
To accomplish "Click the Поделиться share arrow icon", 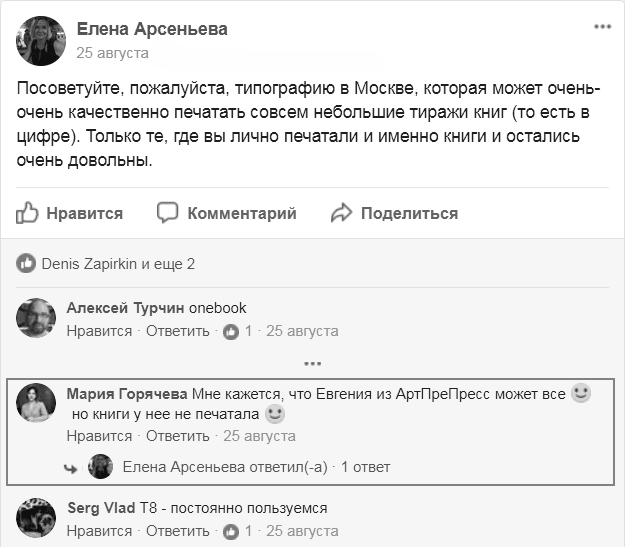I will 342,212.
